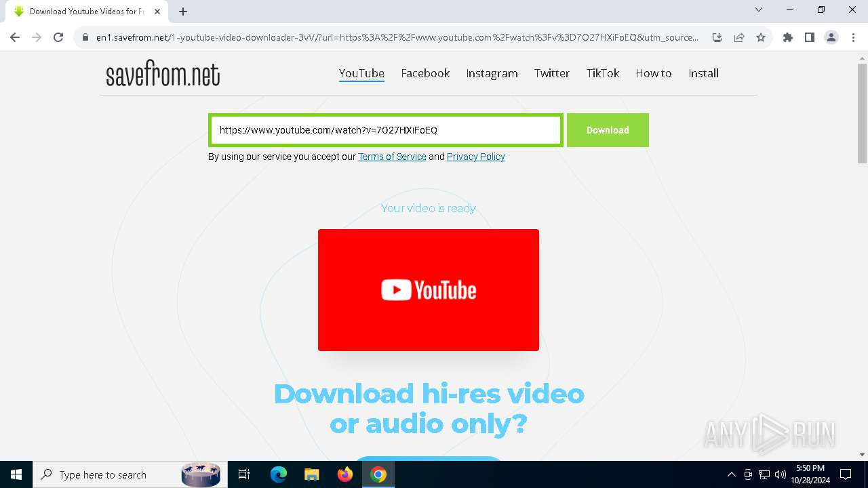
Task: Click the scrollbar down arrow
Action: (x=862, y=455)
